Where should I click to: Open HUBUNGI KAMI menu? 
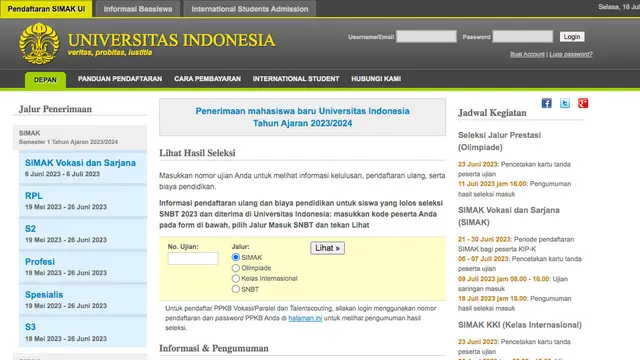click(376, 79)
